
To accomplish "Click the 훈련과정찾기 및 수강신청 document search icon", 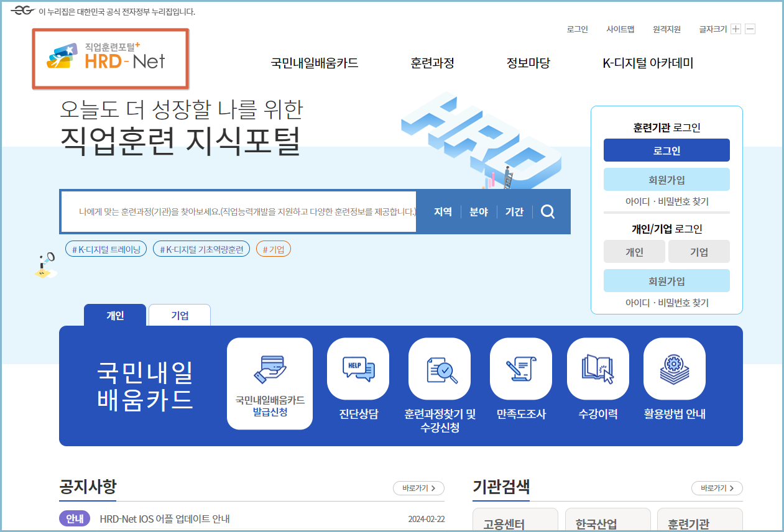I will click(439, 369).
